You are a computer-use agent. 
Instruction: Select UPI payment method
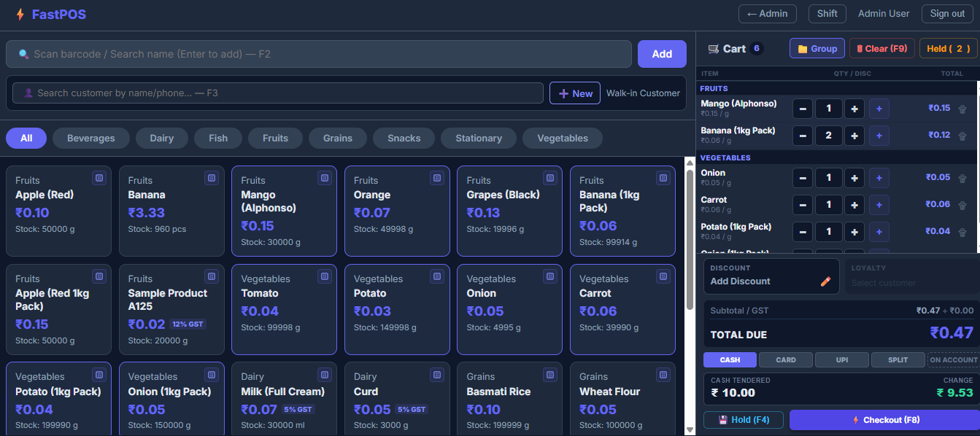[x=842, y=359]
